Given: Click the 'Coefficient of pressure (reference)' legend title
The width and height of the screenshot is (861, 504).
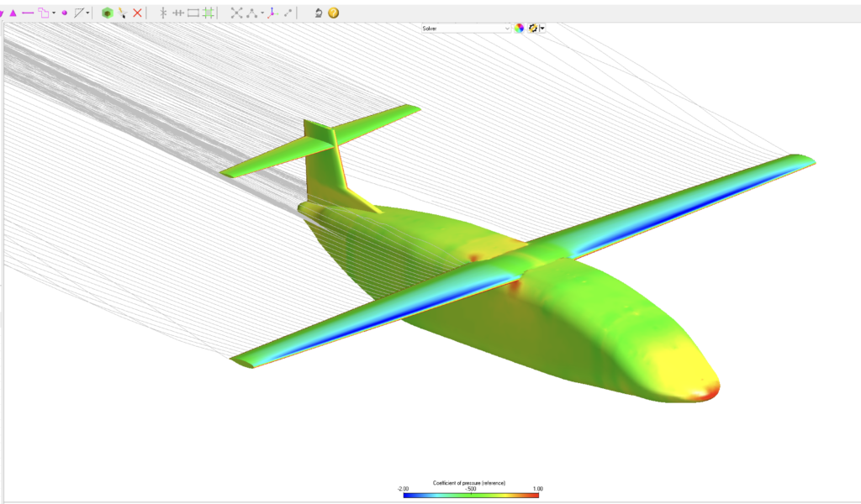Looking at the screenshot, I should coord(469,483).
